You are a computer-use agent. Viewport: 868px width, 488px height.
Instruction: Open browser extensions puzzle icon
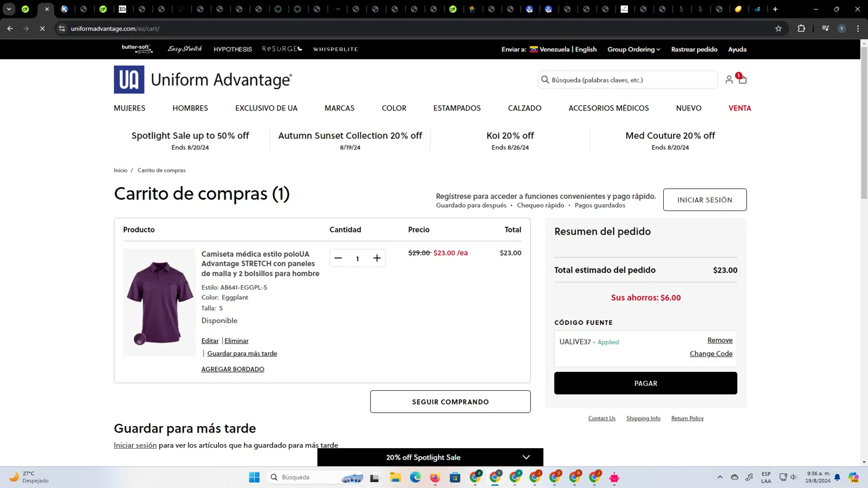pos(801,28)
